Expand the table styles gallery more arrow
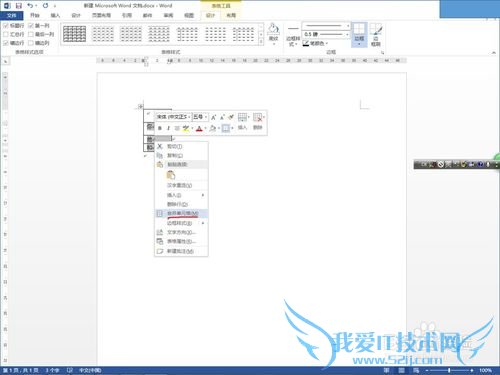 pyautogui.click(x=261, y=42)
